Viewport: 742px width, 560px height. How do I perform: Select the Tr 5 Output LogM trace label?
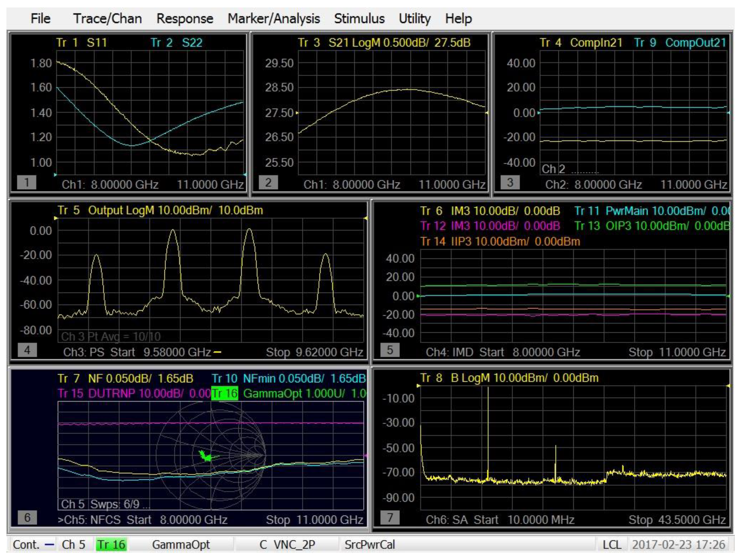(160, 210)
